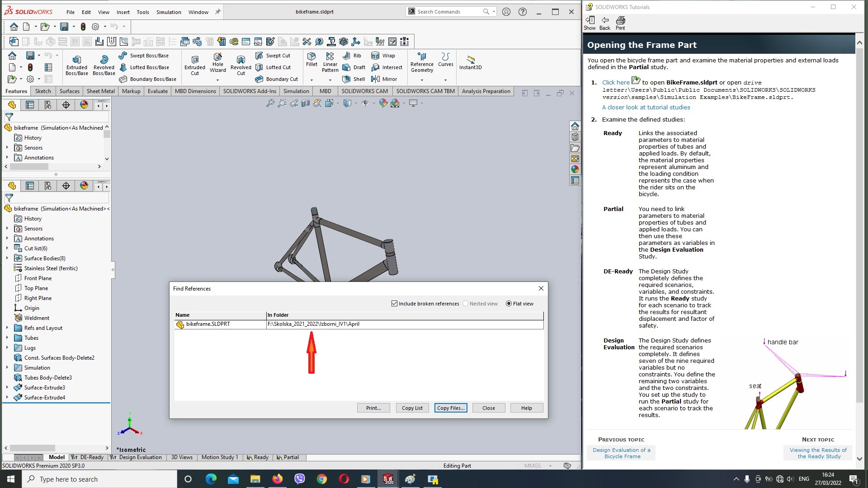The image size is (868, 488).
Task: Click the Swept Boss/Base icon
Action: [x=122, y=56]
